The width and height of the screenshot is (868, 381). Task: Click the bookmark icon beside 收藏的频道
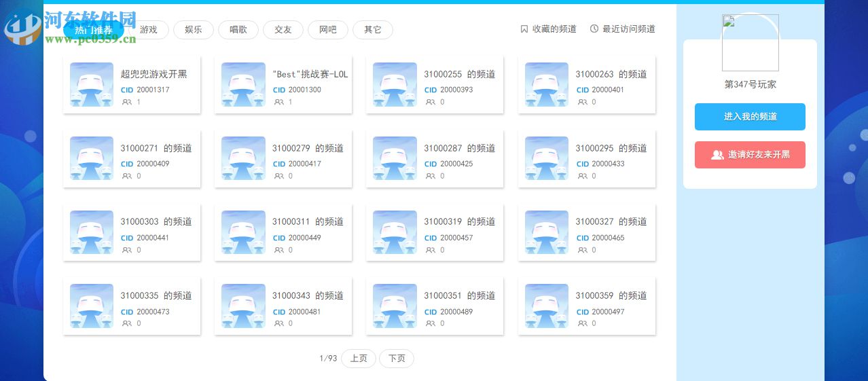click(524, 29)
